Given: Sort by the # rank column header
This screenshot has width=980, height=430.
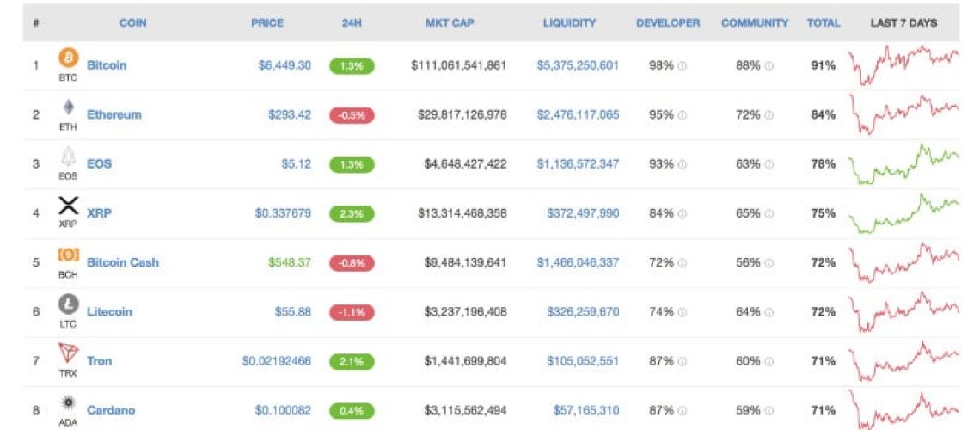Looking at the screenshot, I should 37,23.
